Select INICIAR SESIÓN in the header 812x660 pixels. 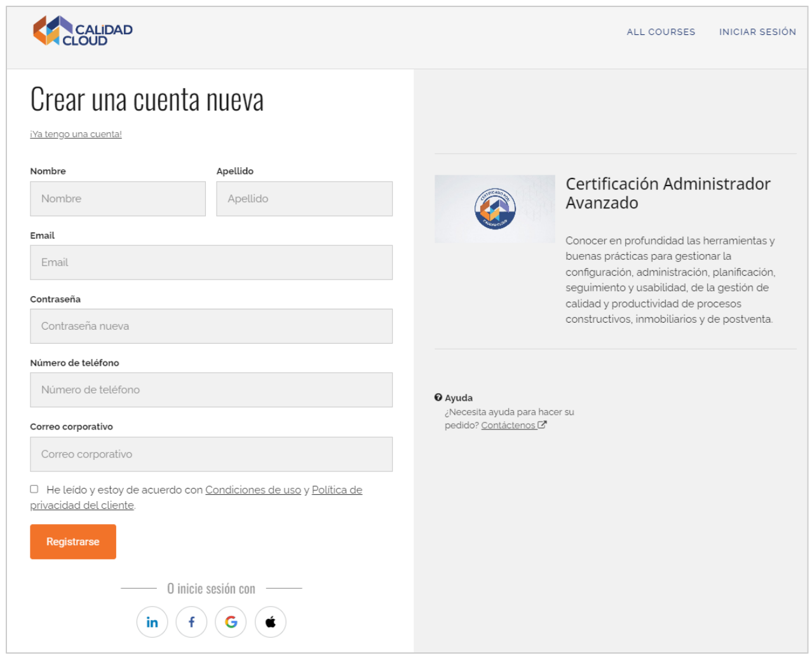coord(758,31)
